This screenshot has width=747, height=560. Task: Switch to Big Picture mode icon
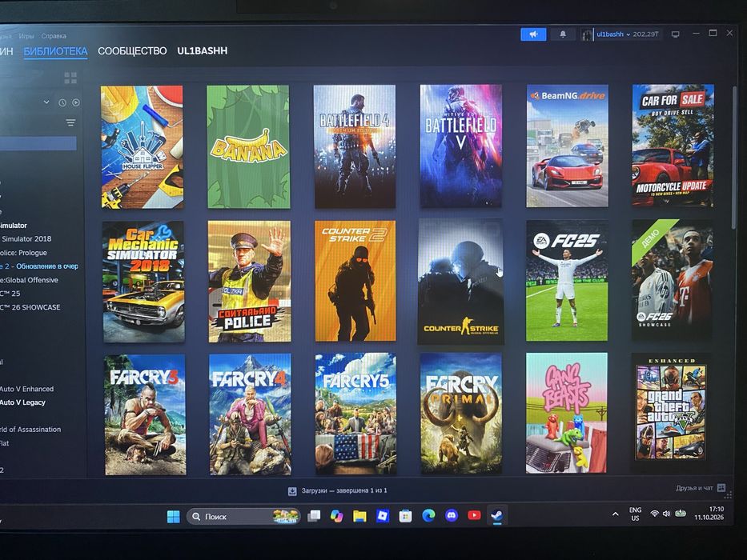(675, 34)
